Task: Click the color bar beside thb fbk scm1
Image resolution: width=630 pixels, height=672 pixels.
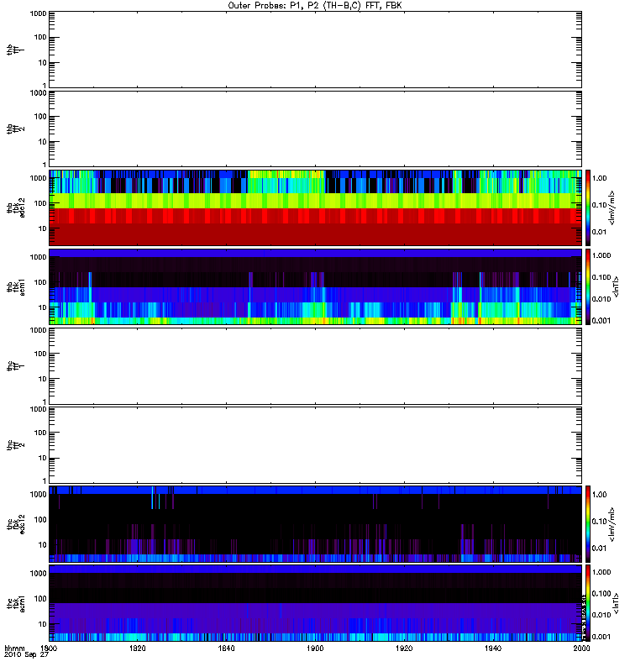Action: tap(588, 286)
